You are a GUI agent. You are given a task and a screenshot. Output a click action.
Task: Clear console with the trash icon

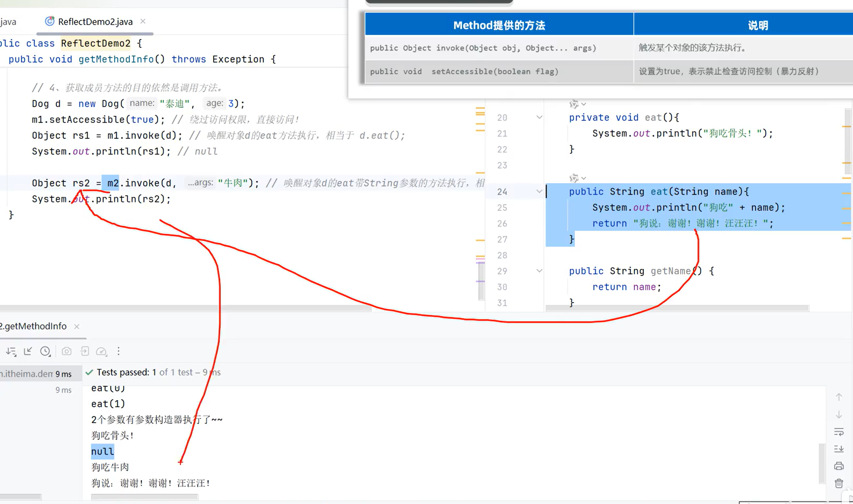[x=839, y=483]
